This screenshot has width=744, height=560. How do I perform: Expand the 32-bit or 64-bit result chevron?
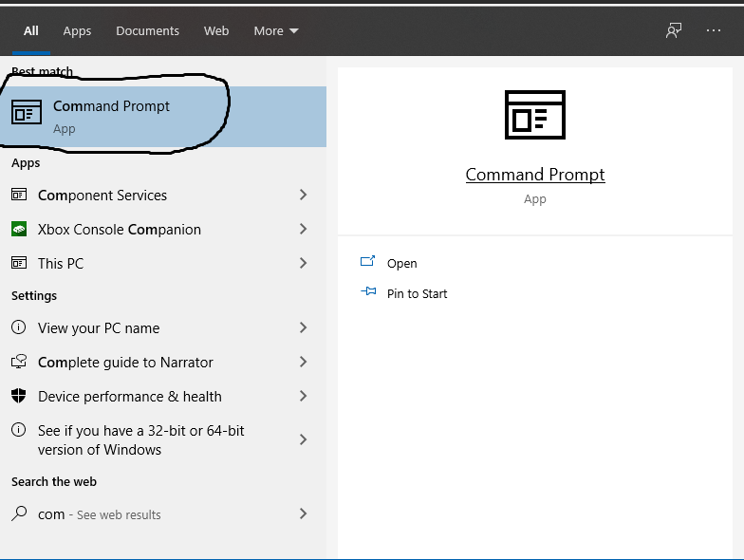tap(304, 439)
